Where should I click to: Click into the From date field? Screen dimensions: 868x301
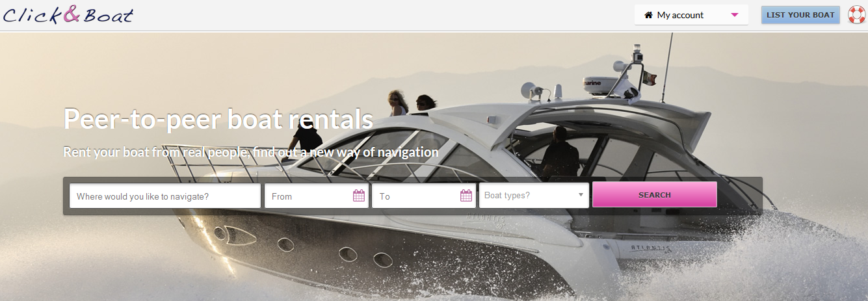[x=308, y=196]
